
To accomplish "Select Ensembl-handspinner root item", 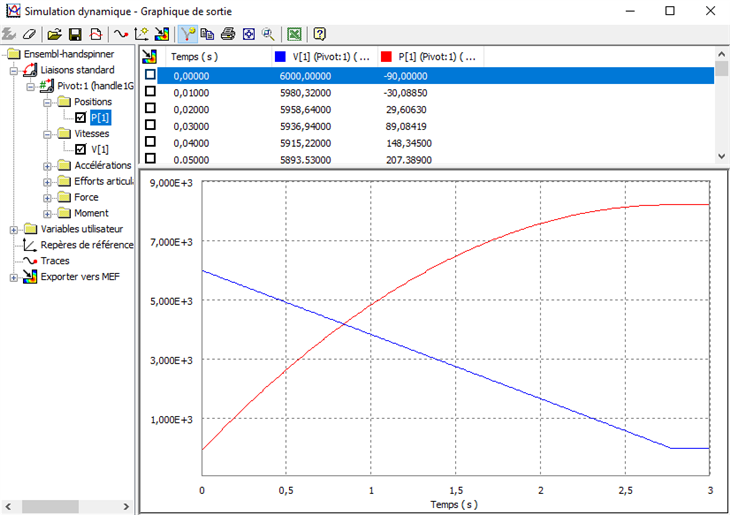I will [69, 54].
